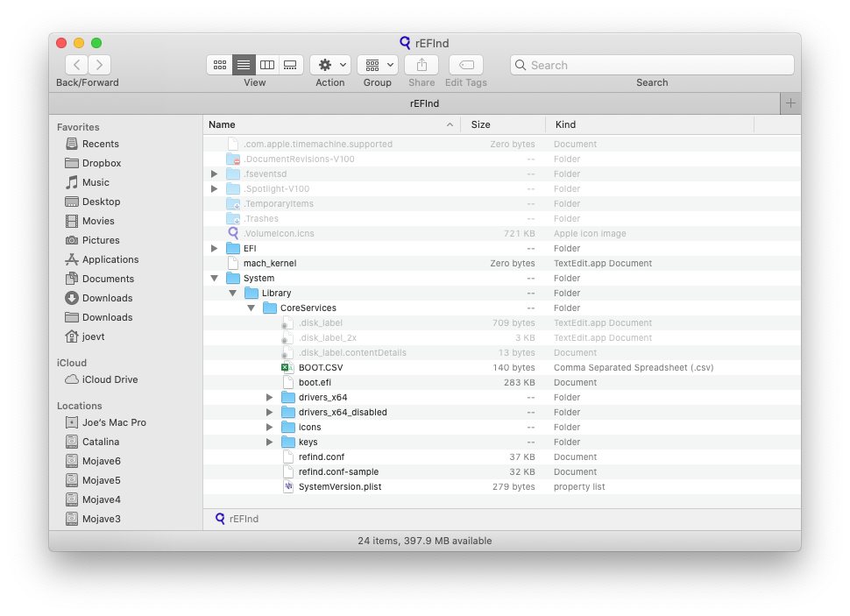The width and height of the screenshot is (850, 616).
Task: Expand the EFI folder
Action: [214, 248]
